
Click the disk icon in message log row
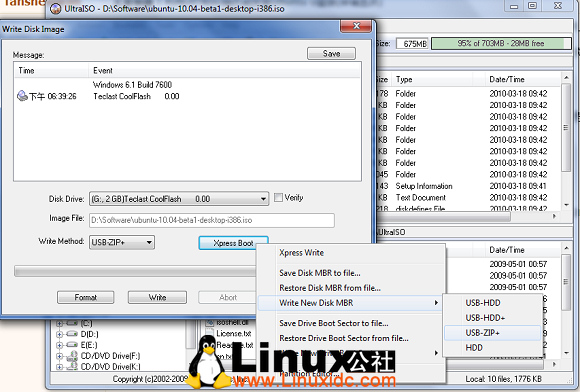[x=23, y=96]
